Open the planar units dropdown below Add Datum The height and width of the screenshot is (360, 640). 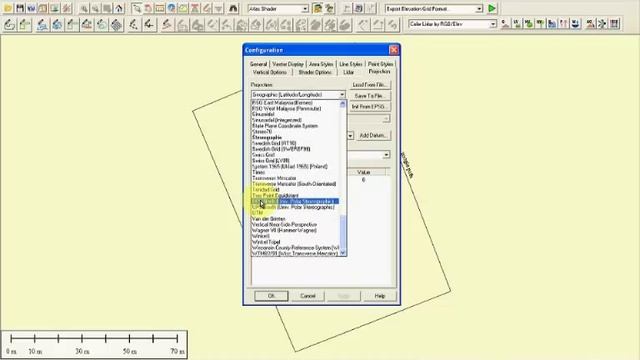(x=386, y=155)
